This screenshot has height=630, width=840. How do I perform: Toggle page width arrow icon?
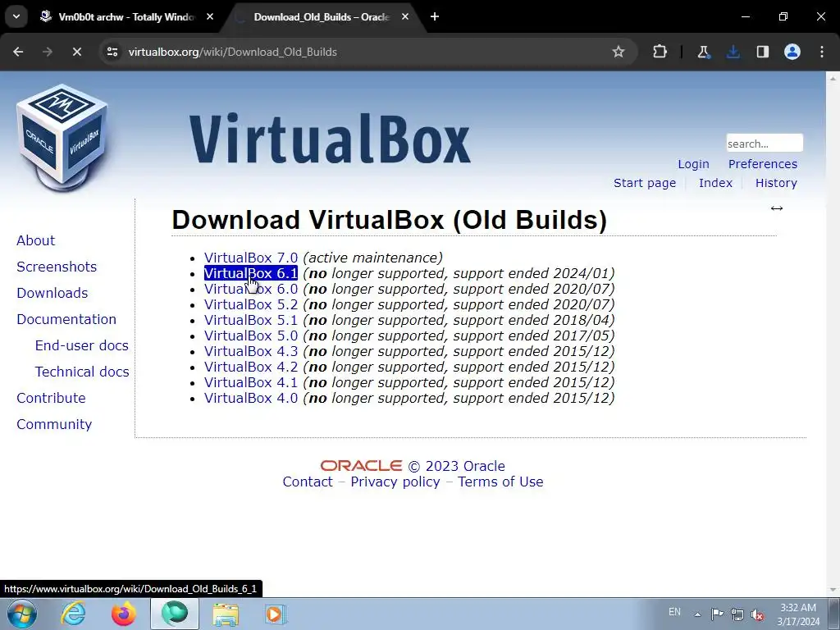point(777,208)
